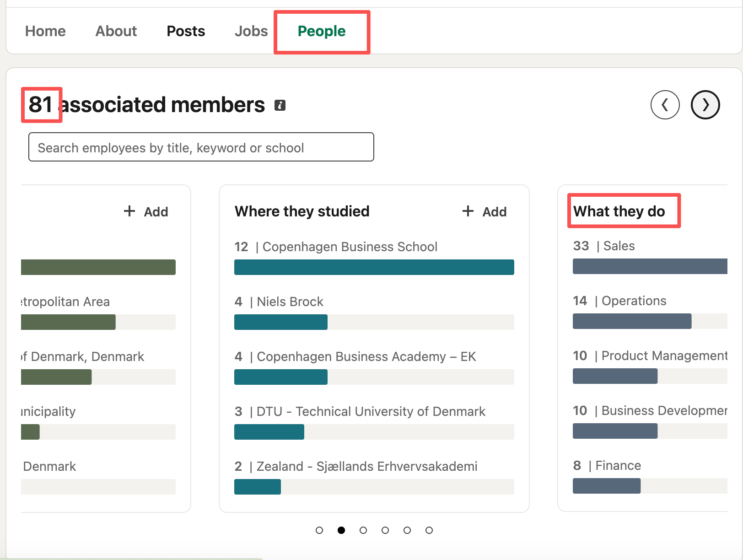
Task: Select the Copenhagen Business School bar
Action: (x=374, y=267)
